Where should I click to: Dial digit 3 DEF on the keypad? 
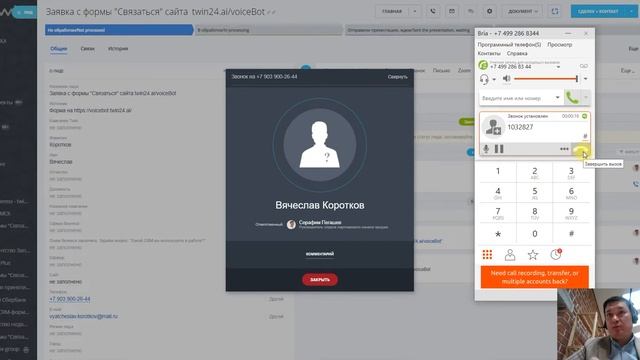[571, 173]
